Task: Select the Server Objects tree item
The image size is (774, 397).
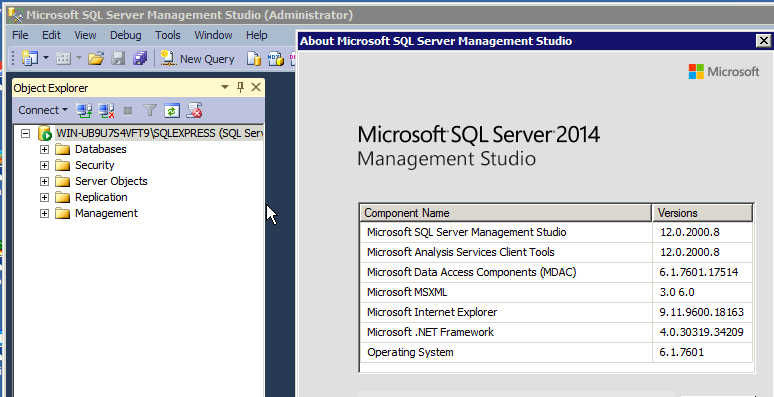Action: (x=111, y=181)
